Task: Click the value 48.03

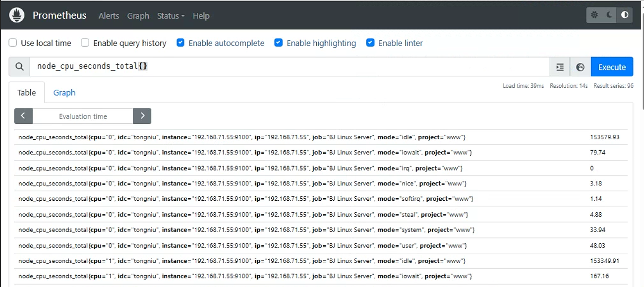Action: coord(597,245)
